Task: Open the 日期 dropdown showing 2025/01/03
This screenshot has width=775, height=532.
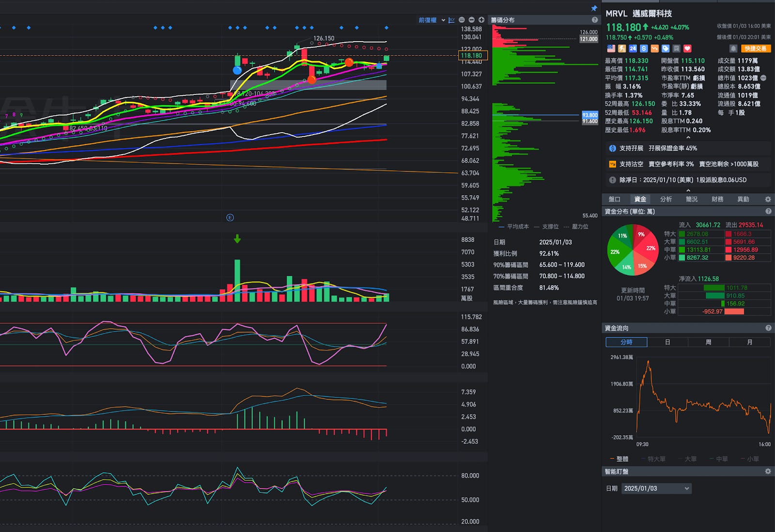Action: pos(656,488)
